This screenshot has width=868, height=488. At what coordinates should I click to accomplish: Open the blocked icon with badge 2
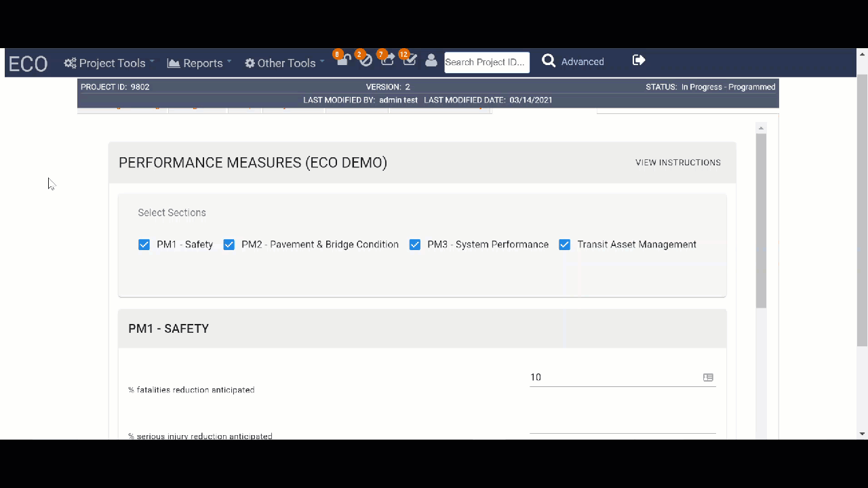[365, 59]
